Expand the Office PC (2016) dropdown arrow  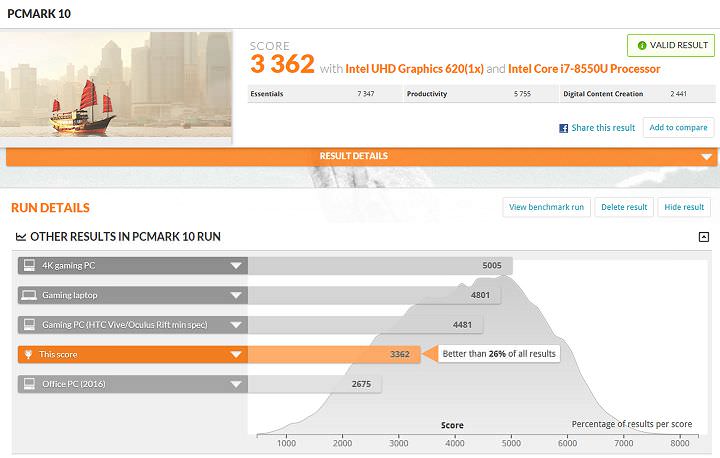click(x=236, y=383)
